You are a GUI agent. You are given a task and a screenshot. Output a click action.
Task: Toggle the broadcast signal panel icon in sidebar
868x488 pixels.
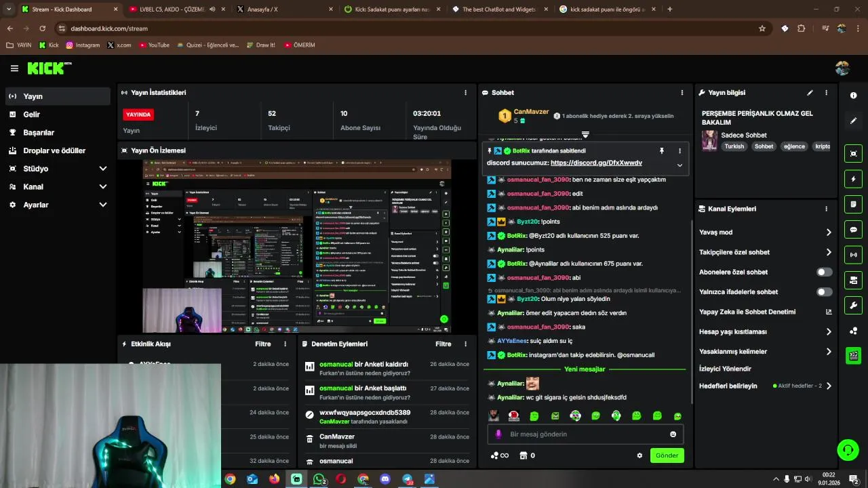pos(853,255)
